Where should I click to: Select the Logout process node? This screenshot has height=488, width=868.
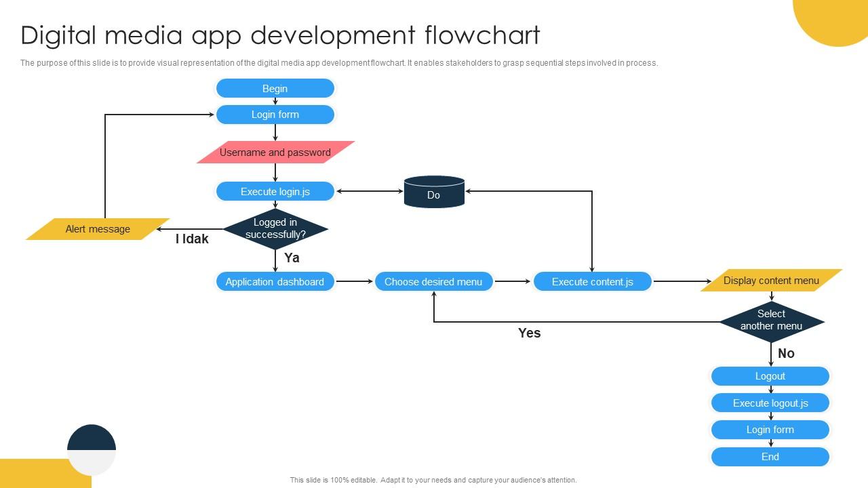click(770, 376)
